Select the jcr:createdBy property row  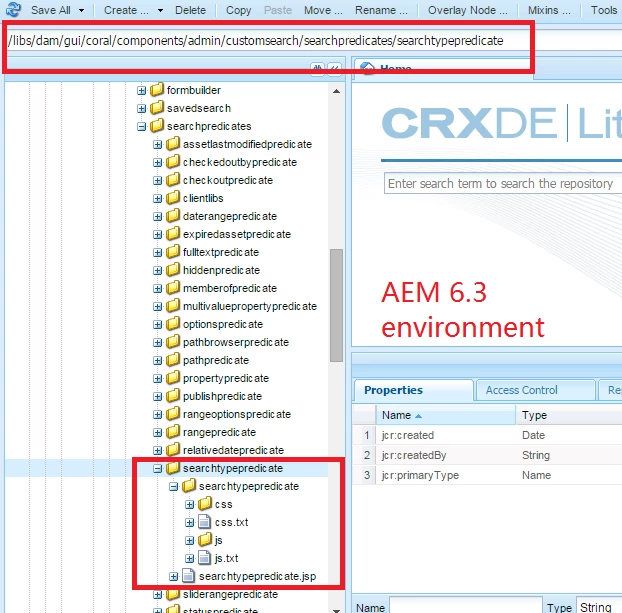click(x=487, y=455)
